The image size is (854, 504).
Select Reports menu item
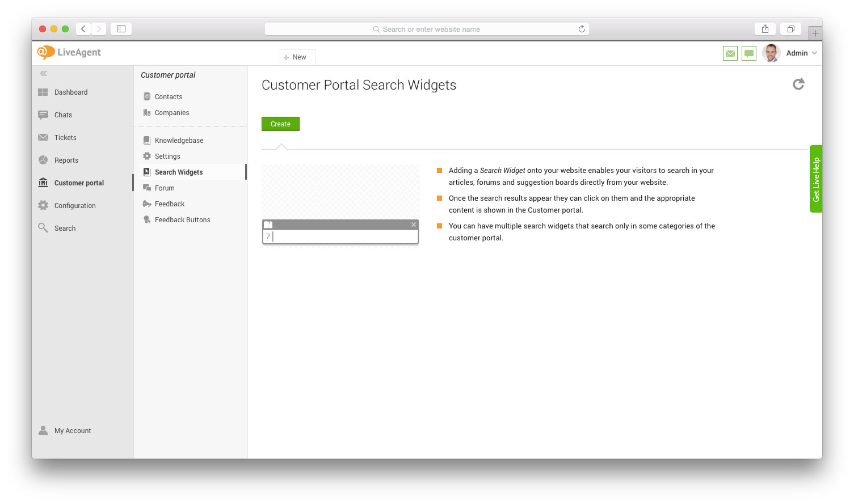66,160
